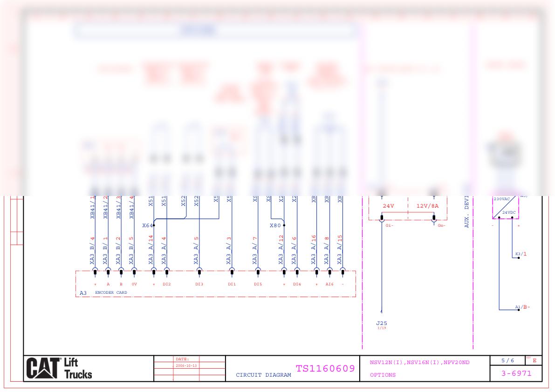Screen dimensions: 555x392
Task: Click the Gi- connector symbol
Action: tap(381, 217)
